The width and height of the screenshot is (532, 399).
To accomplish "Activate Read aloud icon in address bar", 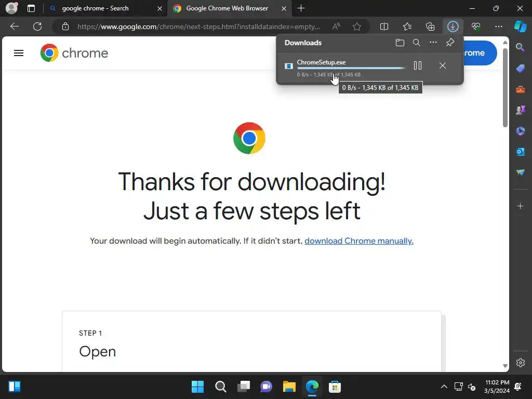I will (336, 26).
